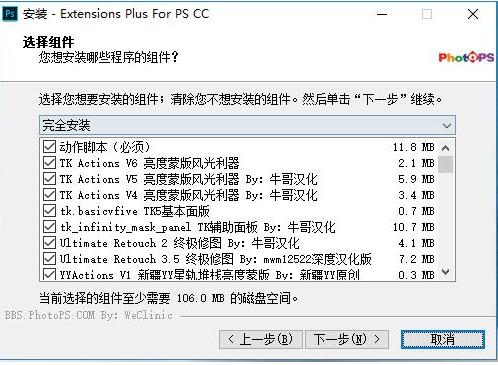Toggle the tk.basicvfive TK5基本面版 checkbox

pyautogui.click(x=49, y=211)
